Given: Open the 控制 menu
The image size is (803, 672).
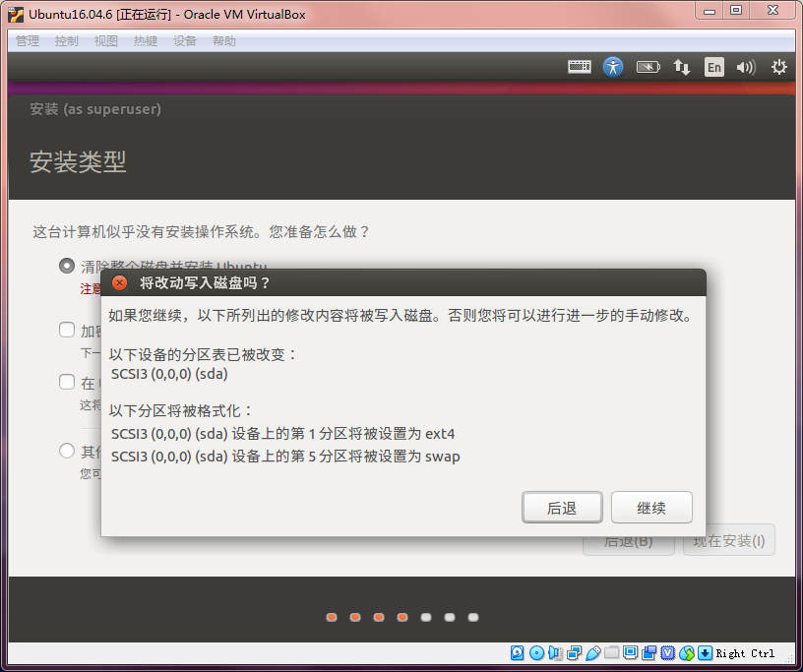Looking at the screenshot, I should pos(67,41).
